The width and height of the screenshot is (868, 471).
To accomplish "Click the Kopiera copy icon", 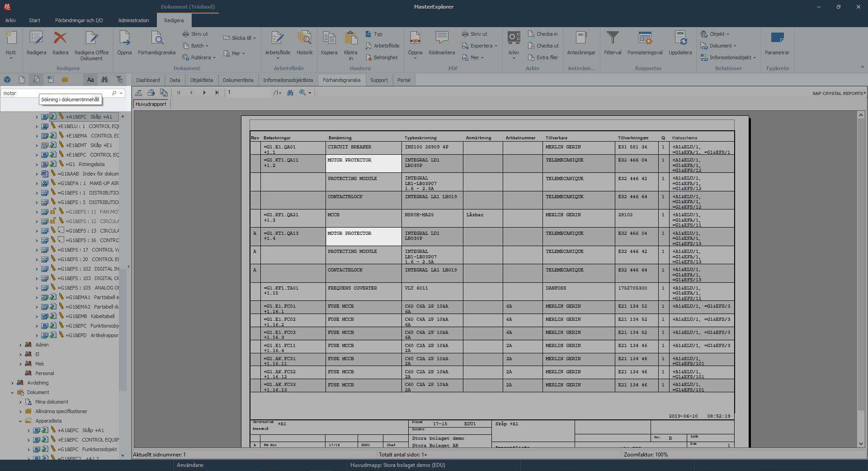I will (329, 38).
